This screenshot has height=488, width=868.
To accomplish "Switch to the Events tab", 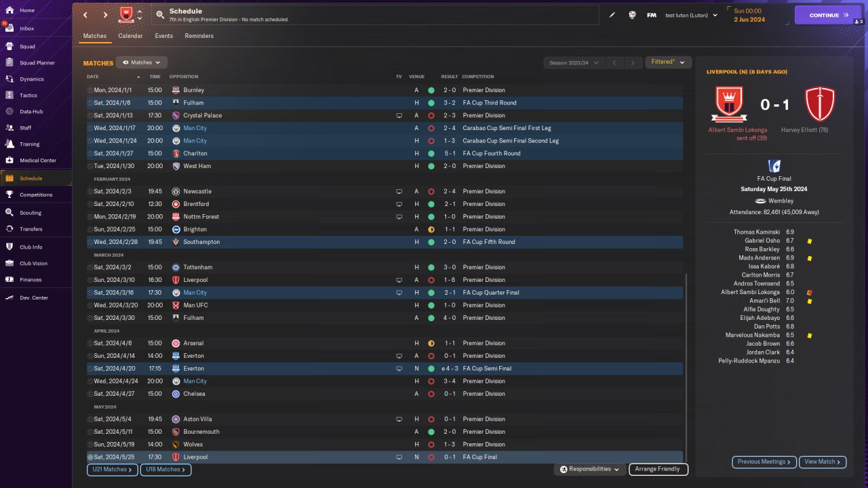I will (x=163, y=36).
